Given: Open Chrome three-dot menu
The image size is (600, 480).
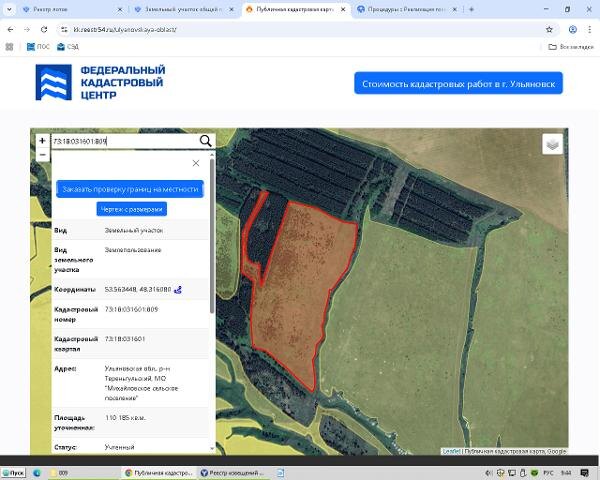Looking at the screenshot, I should 589,29.
